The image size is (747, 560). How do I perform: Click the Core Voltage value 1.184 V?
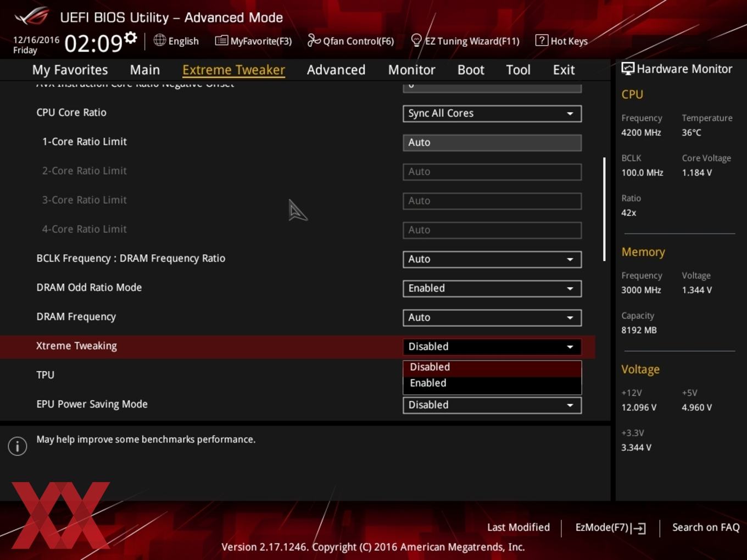(697, 172)
